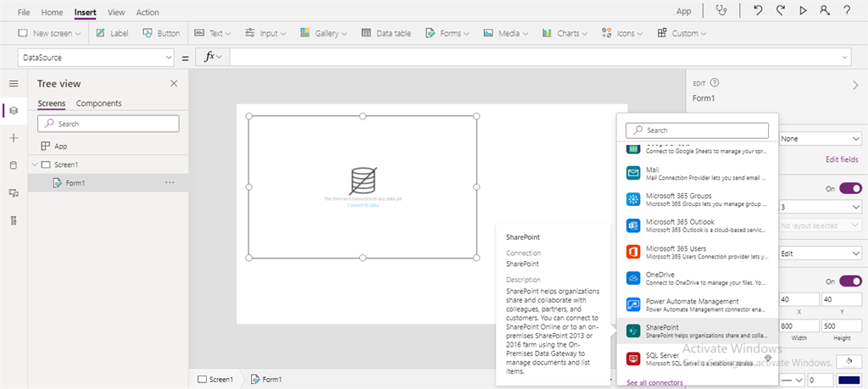
Task: Click the connector search field
Action: (697, 130)
